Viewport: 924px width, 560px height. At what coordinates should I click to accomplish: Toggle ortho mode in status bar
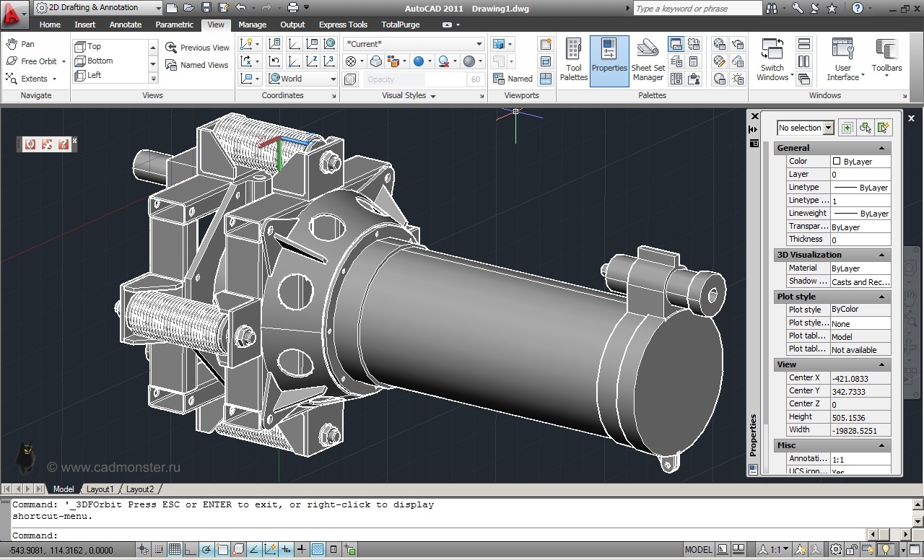[x=190, y=550]
